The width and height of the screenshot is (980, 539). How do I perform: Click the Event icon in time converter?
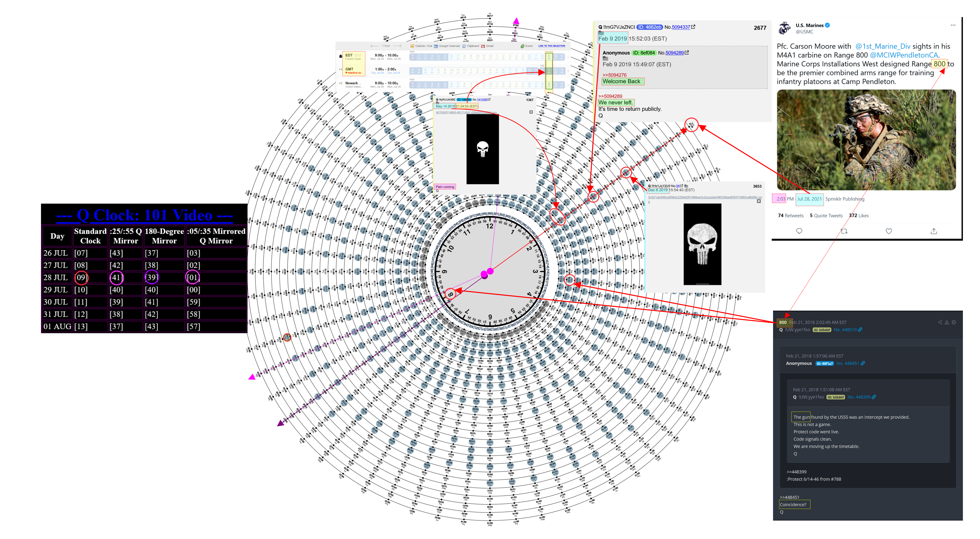523,46
